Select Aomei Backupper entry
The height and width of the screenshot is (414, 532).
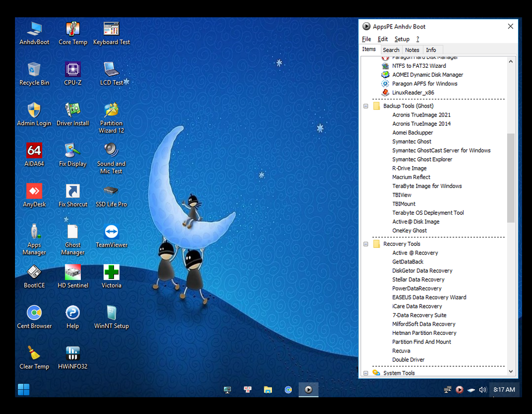click(x=412, y=132)
